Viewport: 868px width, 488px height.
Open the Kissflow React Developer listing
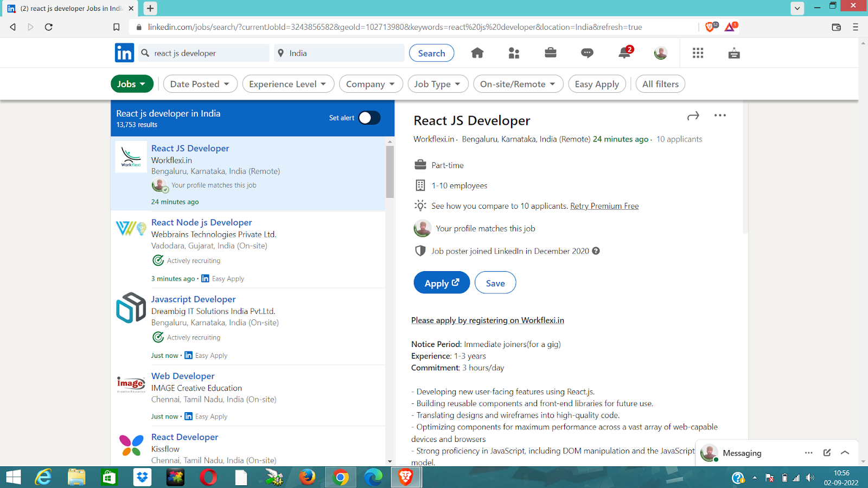pos(185,437)
